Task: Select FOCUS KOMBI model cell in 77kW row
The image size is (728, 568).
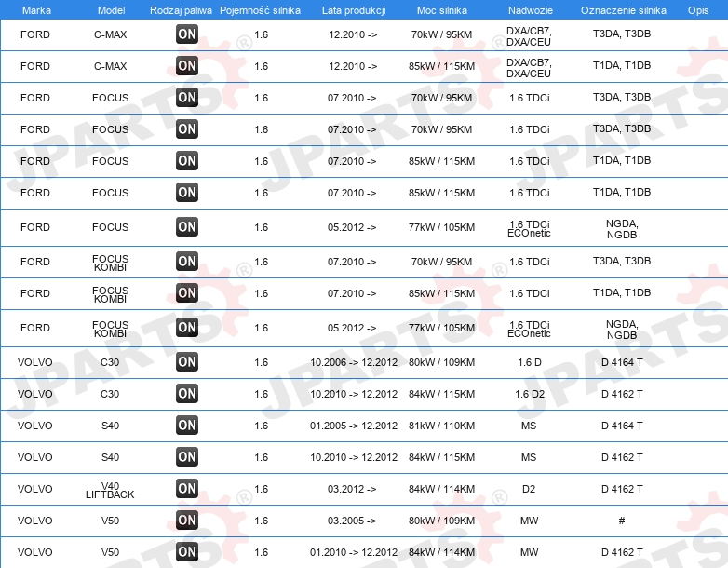Action: (110, 329)
